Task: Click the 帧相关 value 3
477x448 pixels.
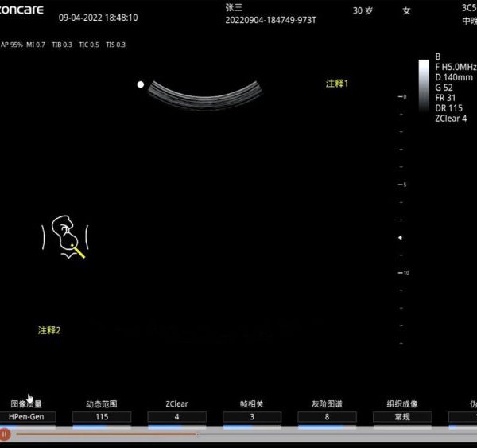Action: (x=252, y=416)
